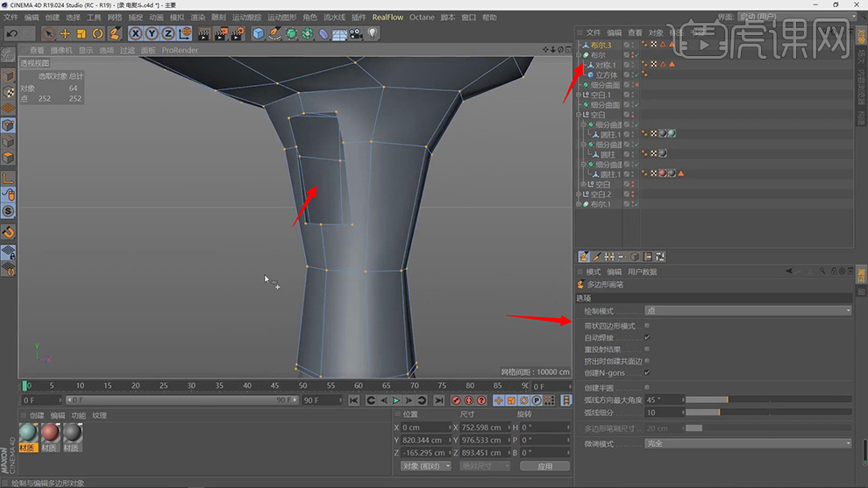Click the undo arrow in the top toolbar
This screenshot has width=868, height=488.
[x=12, y=33]
